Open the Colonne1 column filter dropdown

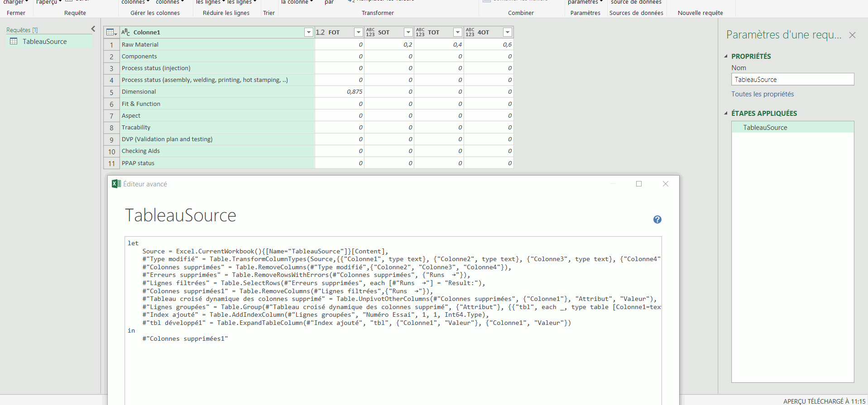[308, 32]
